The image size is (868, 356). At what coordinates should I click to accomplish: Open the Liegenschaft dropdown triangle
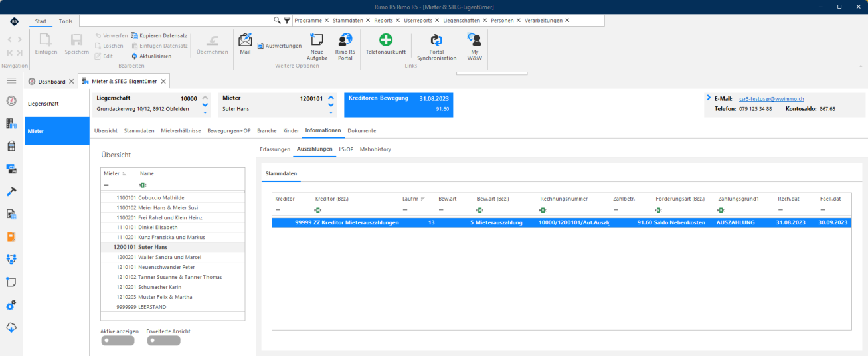tap(205, 112)
